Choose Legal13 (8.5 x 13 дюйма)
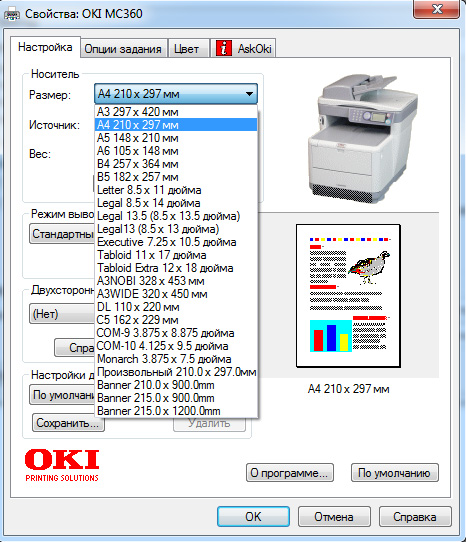 pos(176,229)
